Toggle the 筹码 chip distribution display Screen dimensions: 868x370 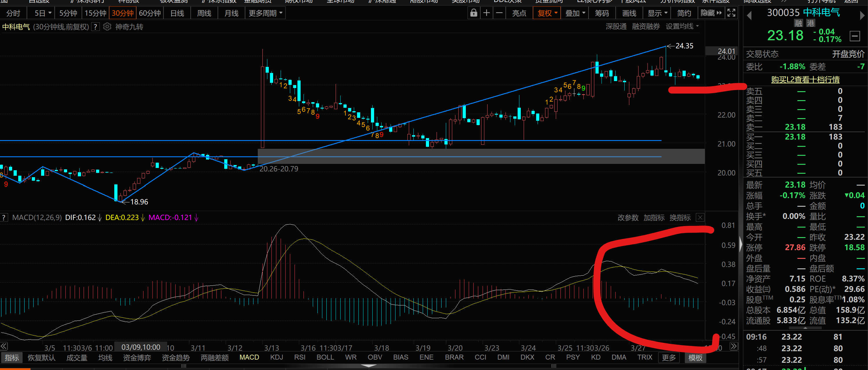602,13
